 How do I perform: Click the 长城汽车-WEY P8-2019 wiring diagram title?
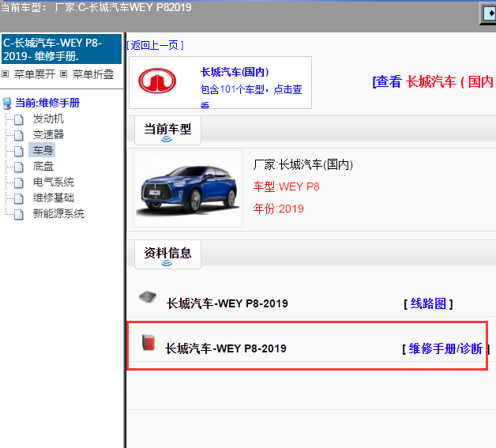tap(227, 303)
